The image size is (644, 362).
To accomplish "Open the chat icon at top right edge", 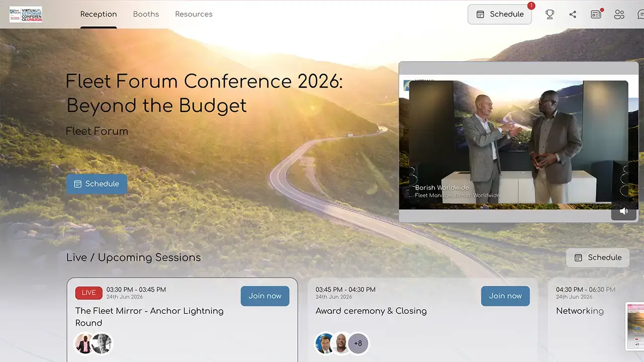I will point(640,15).
